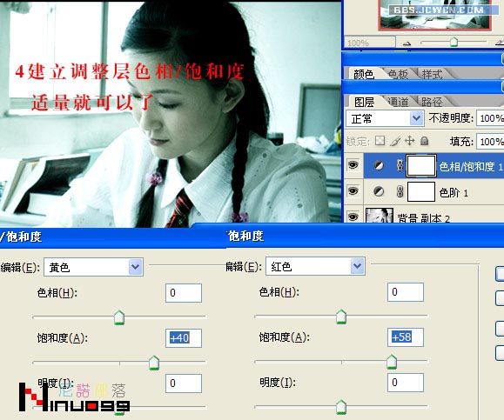
Task: Select the 色相/饱和度 1 layer mask thumbnail
Action: coord(421,166)
